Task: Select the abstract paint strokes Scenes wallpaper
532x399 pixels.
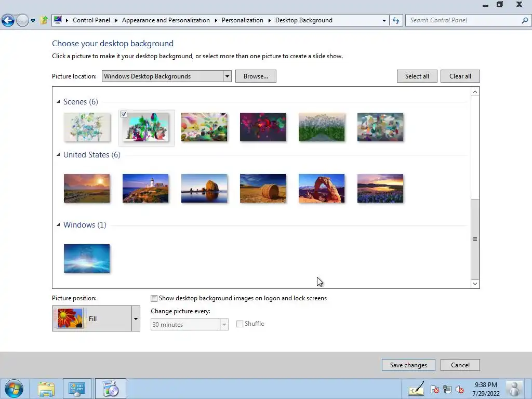Action: pyautogui.click(x=380, y=127)
